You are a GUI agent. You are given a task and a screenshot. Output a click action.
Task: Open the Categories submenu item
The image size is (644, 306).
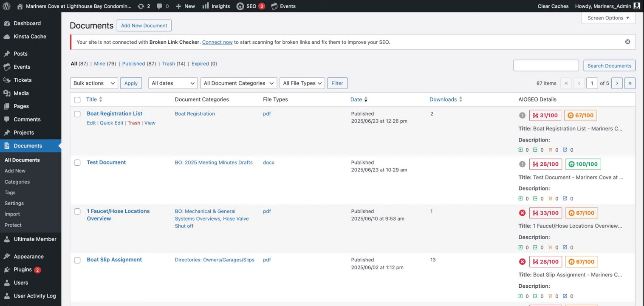pos(17,181)
